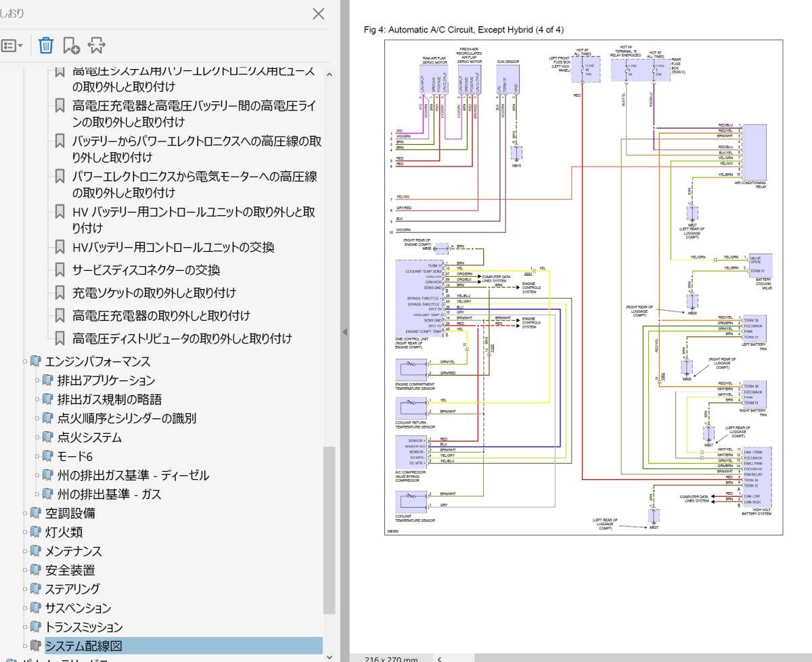The image size is (812, 662).
Task: Expand the メンテナンス bookmark folder
Action: coord(24,551)
